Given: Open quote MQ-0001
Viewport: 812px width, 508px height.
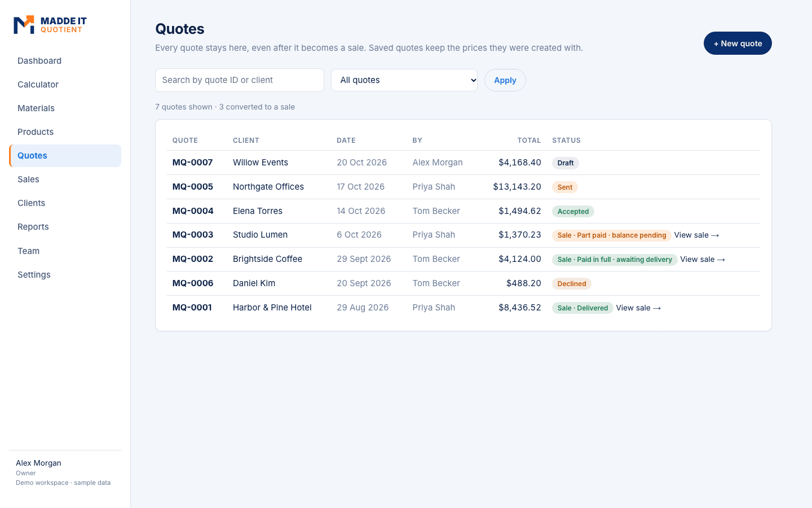Looking at the screenshot, I should click(192, 308).
